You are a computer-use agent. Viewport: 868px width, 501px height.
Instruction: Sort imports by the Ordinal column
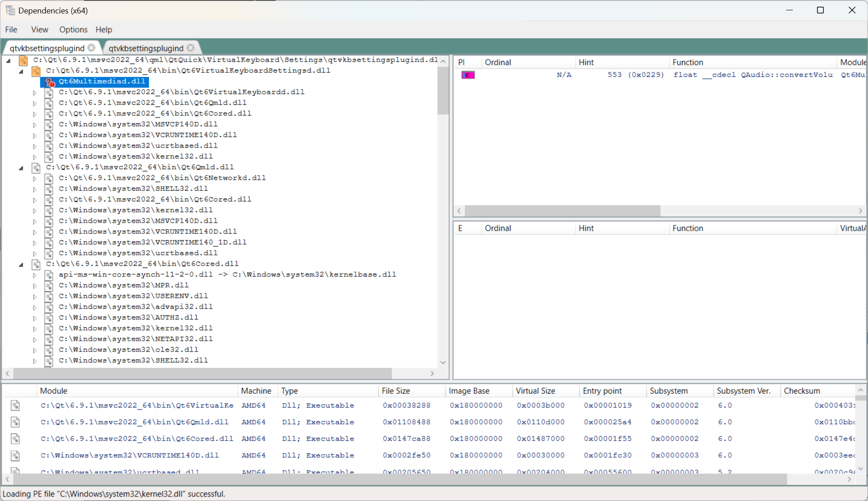tap(528, 62)
